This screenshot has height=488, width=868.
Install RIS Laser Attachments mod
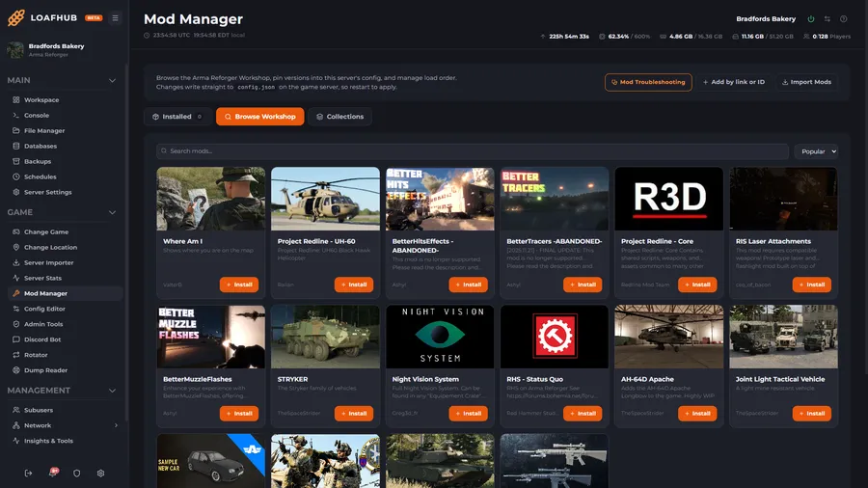[812, 285]
